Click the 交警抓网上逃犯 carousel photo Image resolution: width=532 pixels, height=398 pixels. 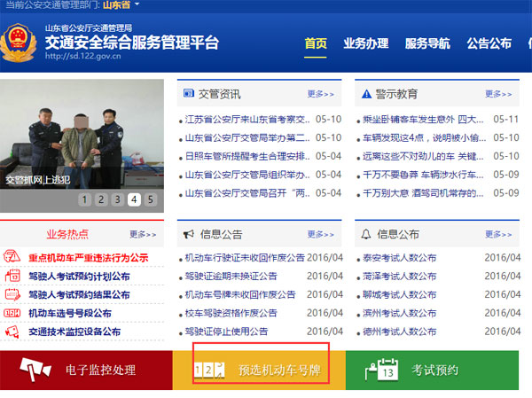click(x=82, y=134)
